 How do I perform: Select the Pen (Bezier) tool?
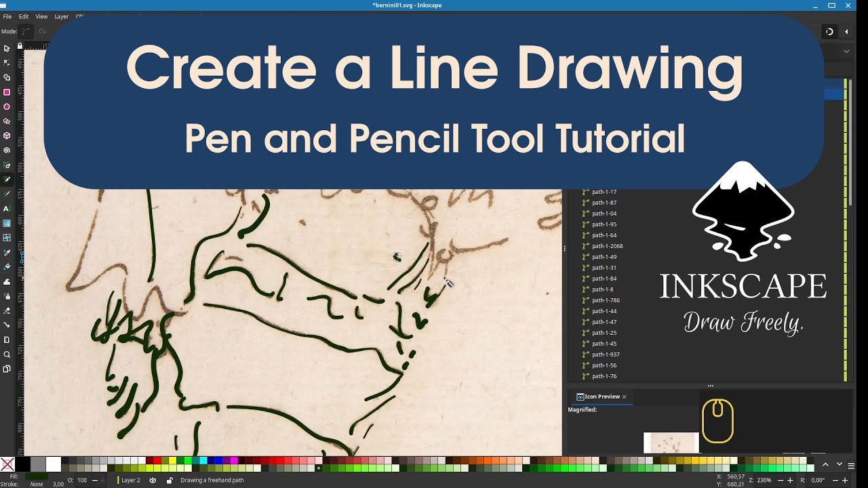(7, 165)
